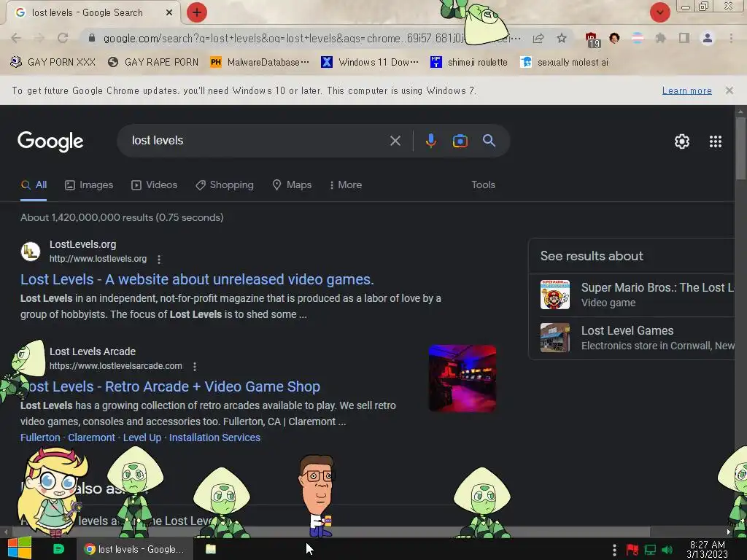Open the Installation Services sitelink
This screenshot has width=747, height=560.
[214, 437]
